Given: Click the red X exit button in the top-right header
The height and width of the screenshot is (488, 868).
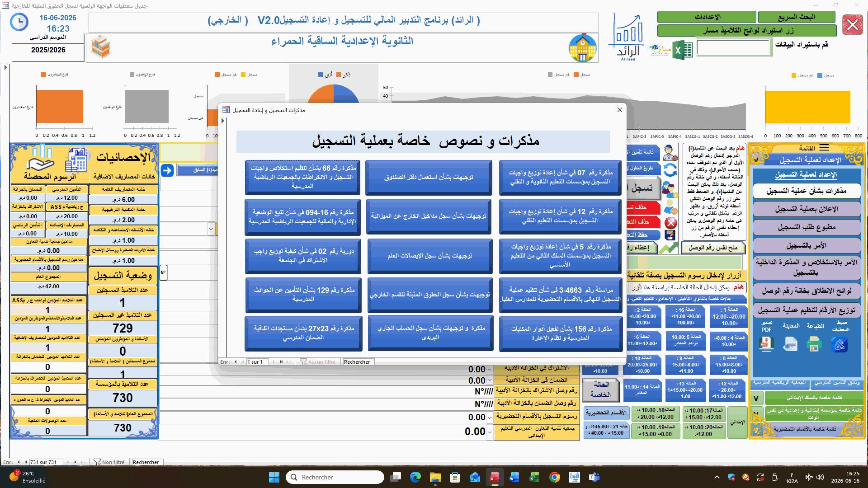Looking at the screenshot, I should [853, 24].
